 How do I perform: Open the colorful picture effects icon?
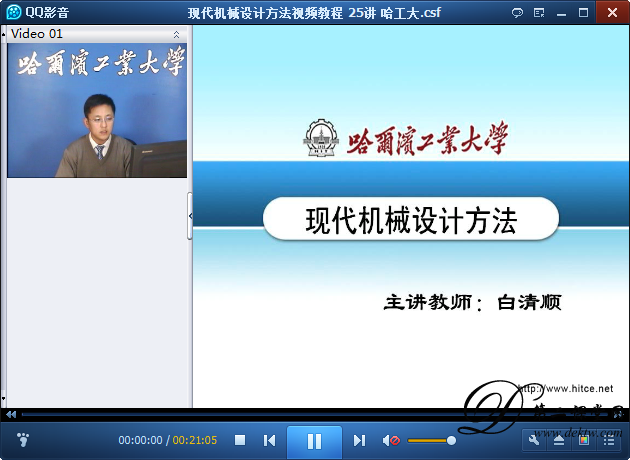(x=584, y=440)
